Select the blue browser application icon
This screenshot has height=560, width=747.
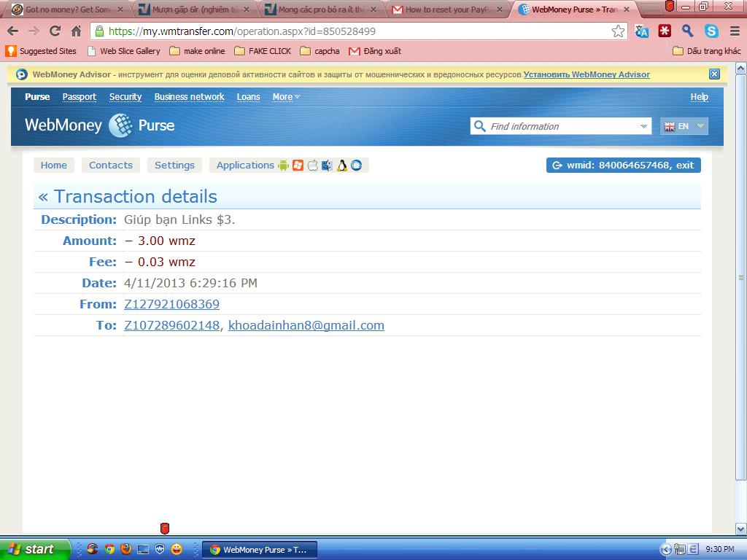(x=356, y=166)
